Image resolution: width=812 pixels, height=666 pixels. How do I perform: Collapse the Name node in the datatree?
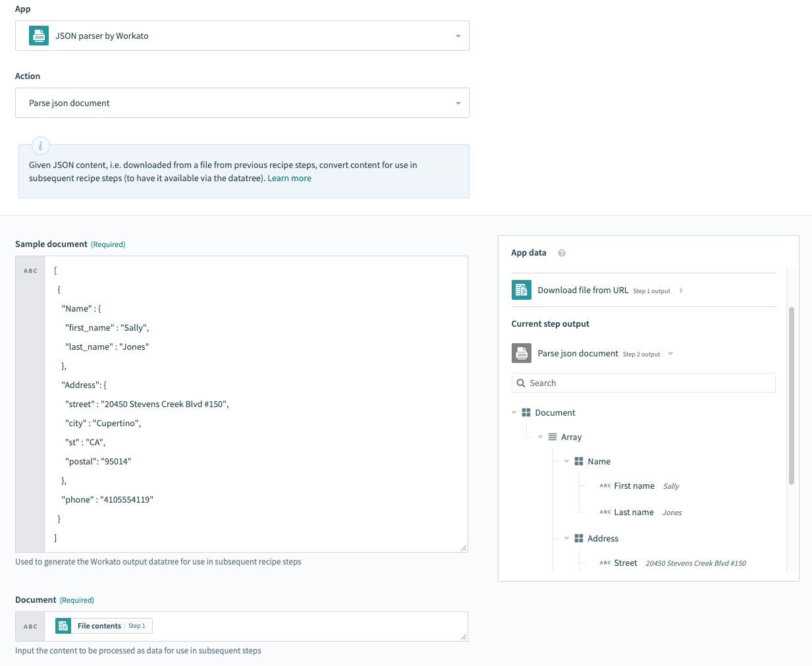566,461
